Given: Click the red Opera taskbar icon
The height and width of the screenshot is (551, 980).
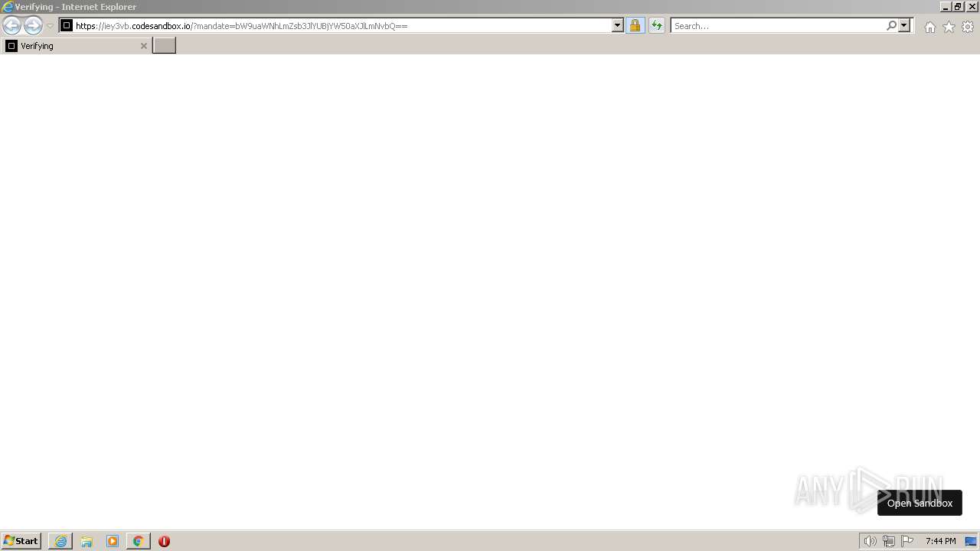Looking at the screenshot, I should (164, 541).
